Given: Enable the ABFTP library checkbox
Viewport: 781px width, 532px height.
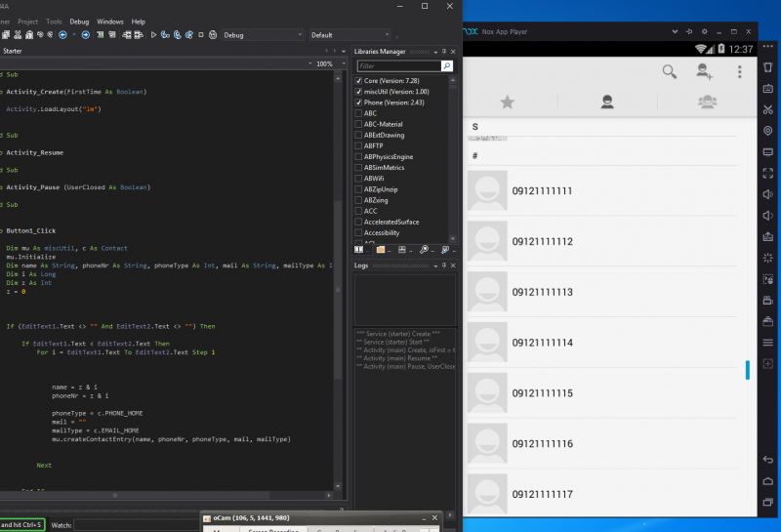Looking at the screenshot, I should (358, 145).
